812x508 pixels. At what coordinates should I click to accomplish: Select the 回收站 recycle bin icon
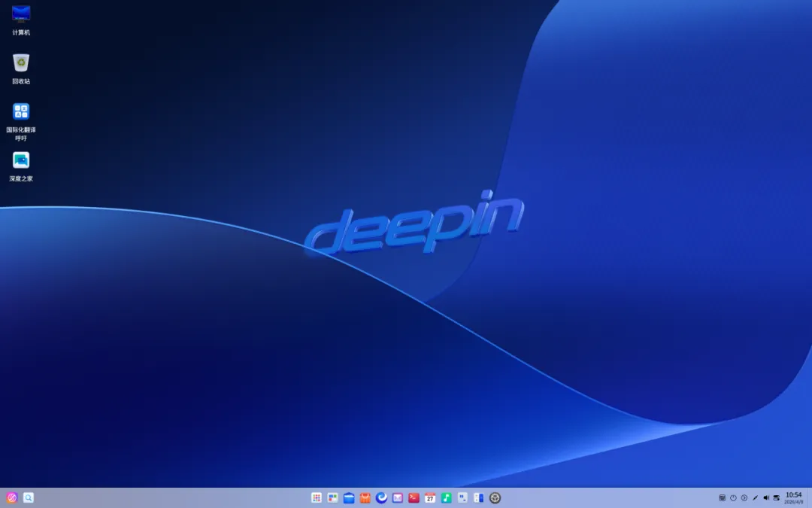point(21,69)
